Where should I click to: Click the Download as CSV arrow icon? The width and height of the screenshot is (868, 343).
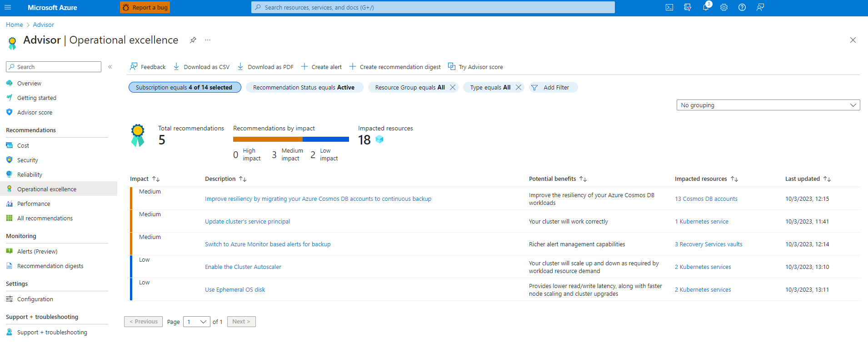click(x=176, y=67)
